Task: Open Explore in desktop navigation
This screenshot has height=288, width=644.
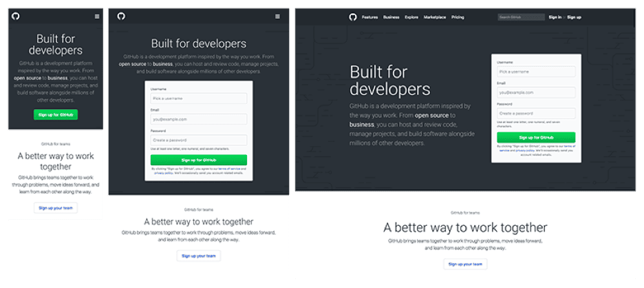Action: pyautogui.click(x=411, y=17)
